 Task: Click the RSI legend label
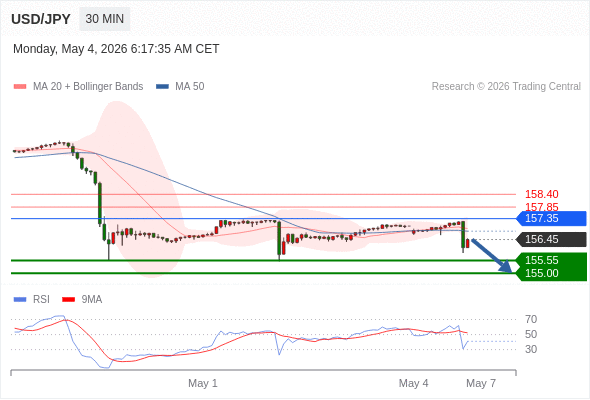point(41,300)
